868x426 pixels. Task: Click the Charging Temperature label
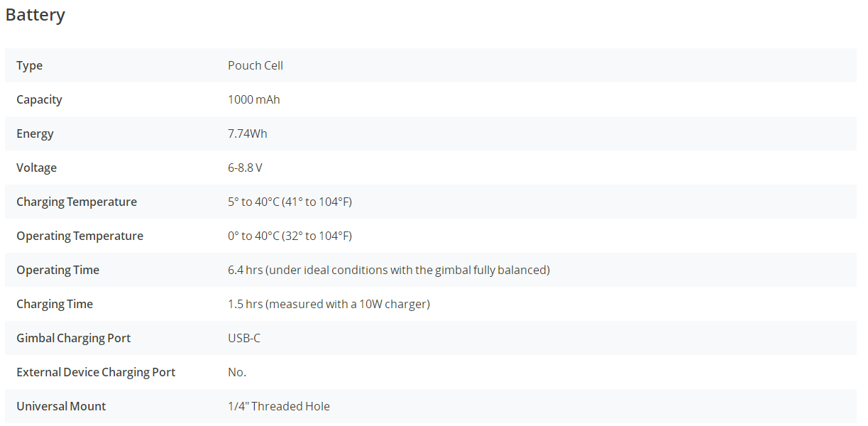(77, 202)
